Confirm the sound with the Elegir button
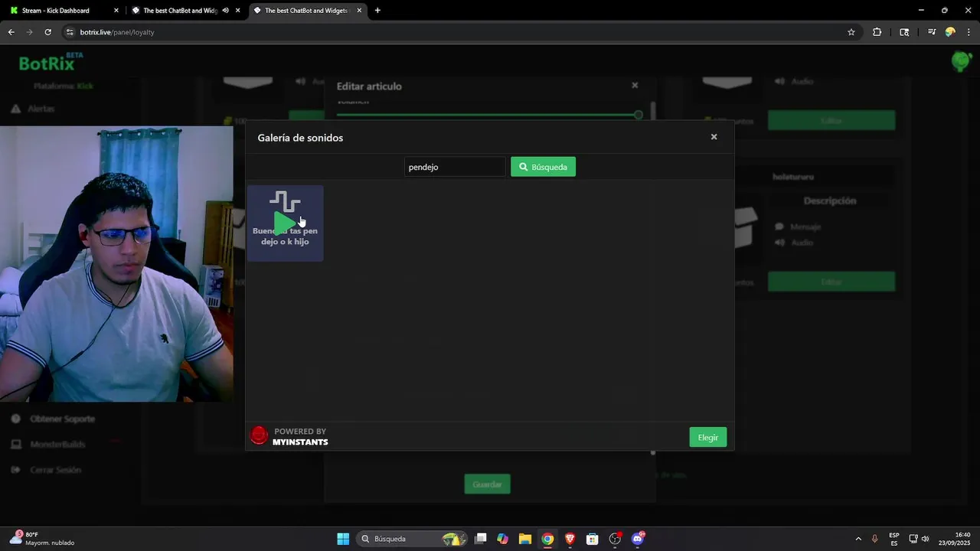 coord(708,437)
